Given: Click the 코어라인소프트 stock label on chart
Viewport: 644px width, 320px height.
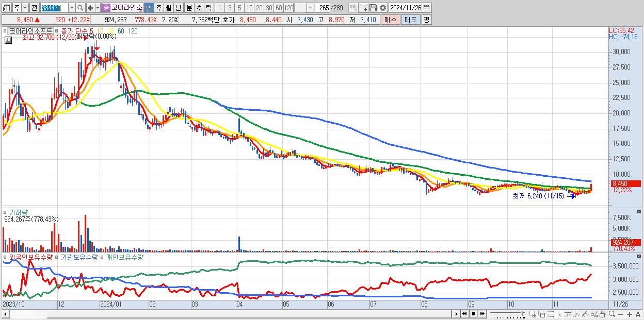Looking at the screenshot, I should pos(30,31).
